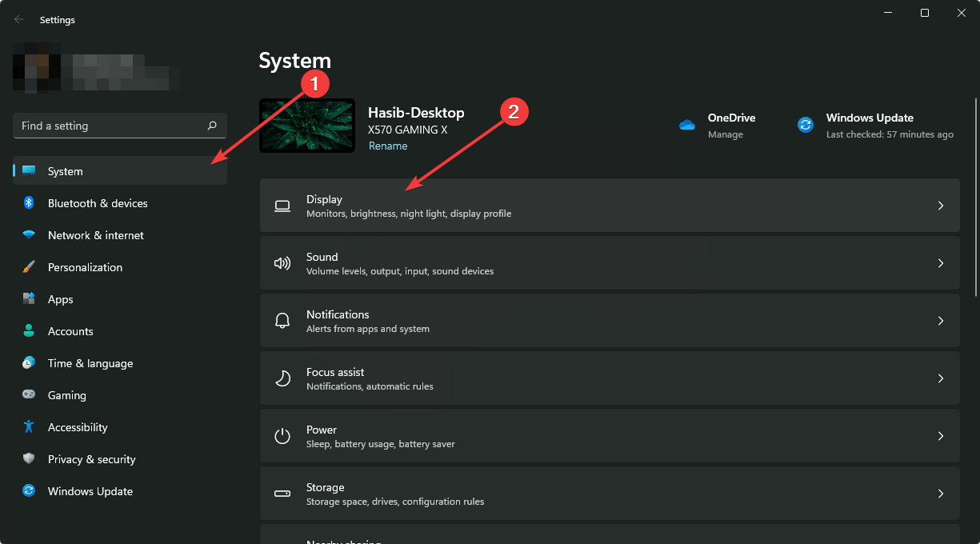Open Windows Update status in header
Image resolution: width=980 pixels, height=544 pixels.
coord(875,126)
